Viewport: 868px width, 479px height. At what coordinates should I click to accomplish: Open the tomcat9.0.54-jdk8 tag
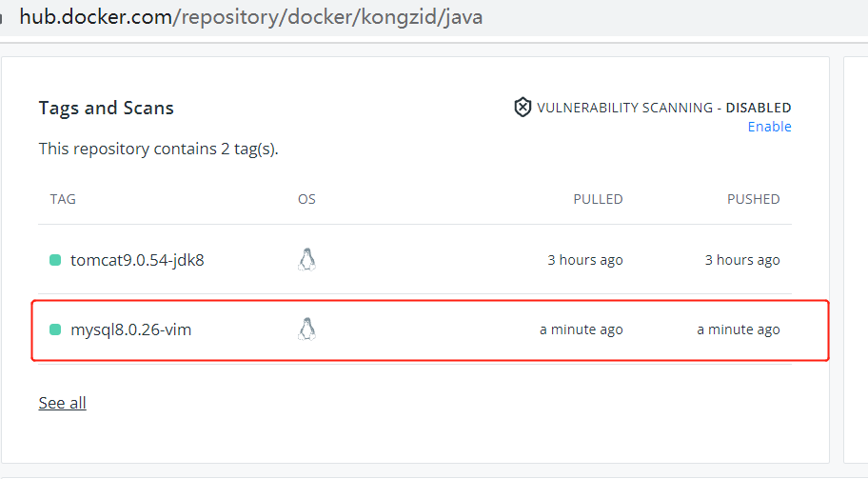[137, 260]
